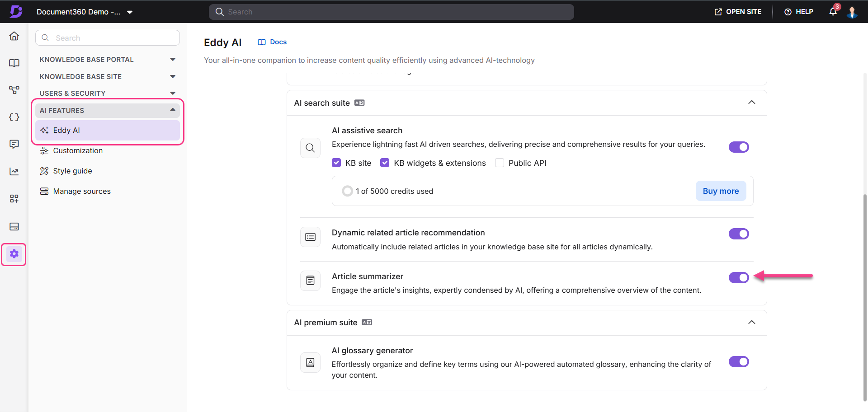Open the Documentation book icon in left rail
868x412 pixels.
tap(14, 63)
